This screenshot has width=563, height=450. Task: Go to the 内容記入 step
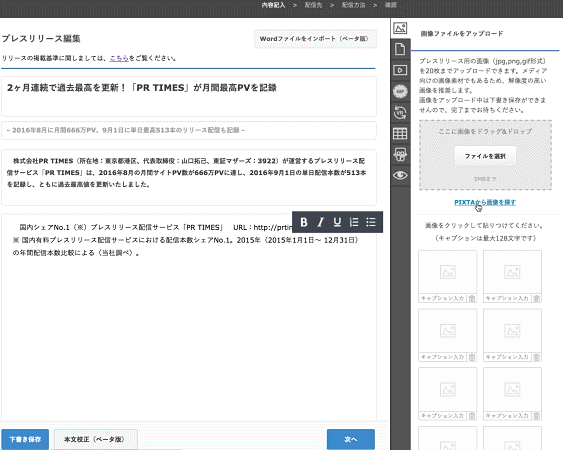click(x=273, y=5)
